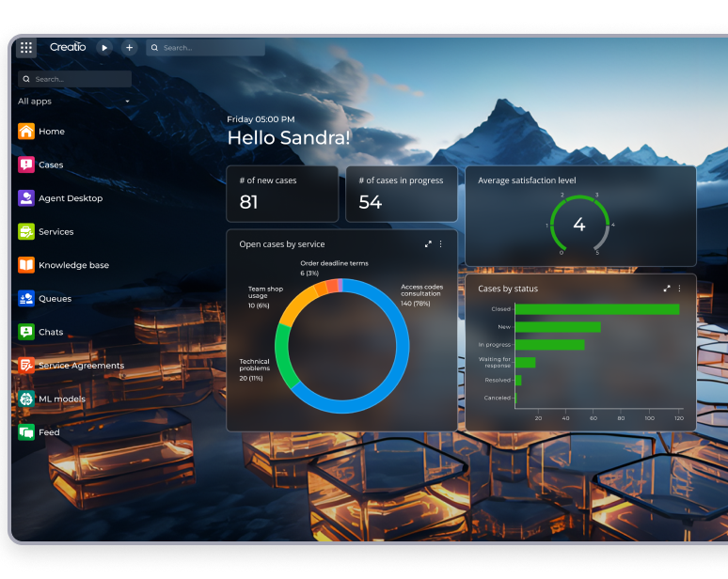
Task: Open the Home section icon
Action: click(x=26, y=132)
